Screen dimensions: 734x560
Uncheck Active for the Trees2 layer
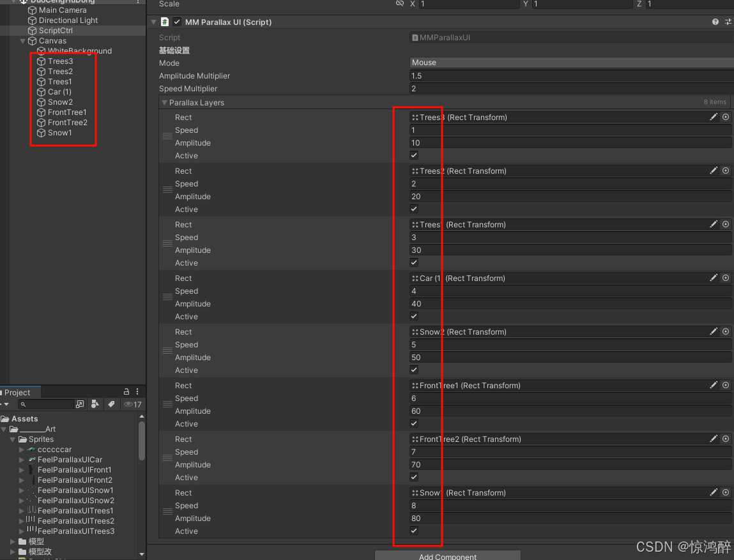click(x=414, y=209)
